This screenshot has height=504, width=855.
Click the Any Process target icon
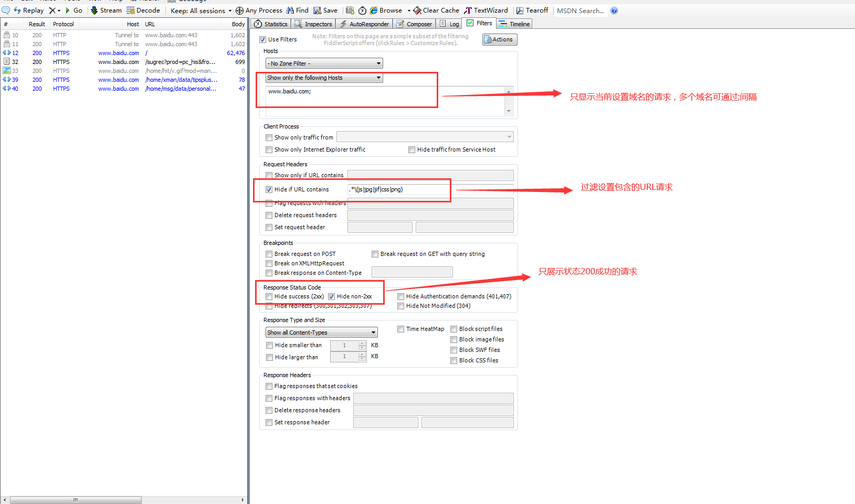coord(239,10)
